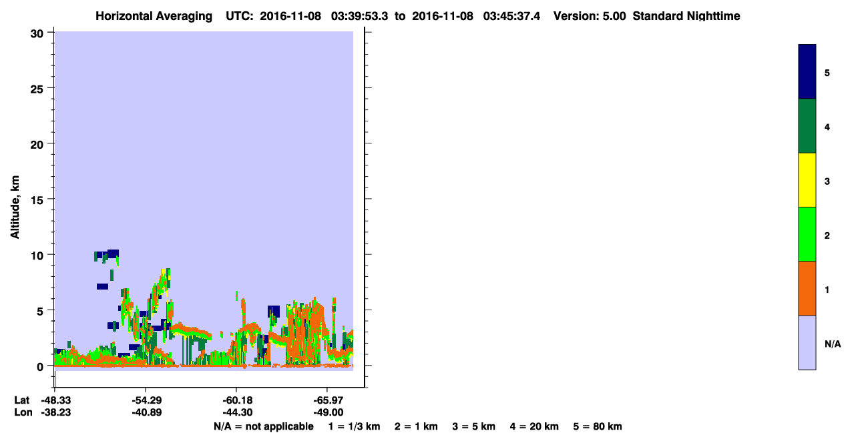Click the longitude value -38.23

click(55, 412)
